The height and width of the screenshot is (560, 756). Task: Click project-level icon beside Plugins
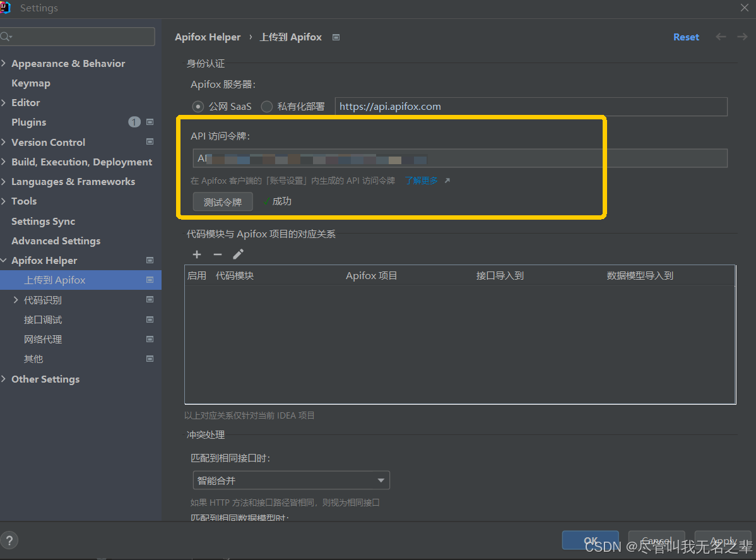(x=150, y=122)
